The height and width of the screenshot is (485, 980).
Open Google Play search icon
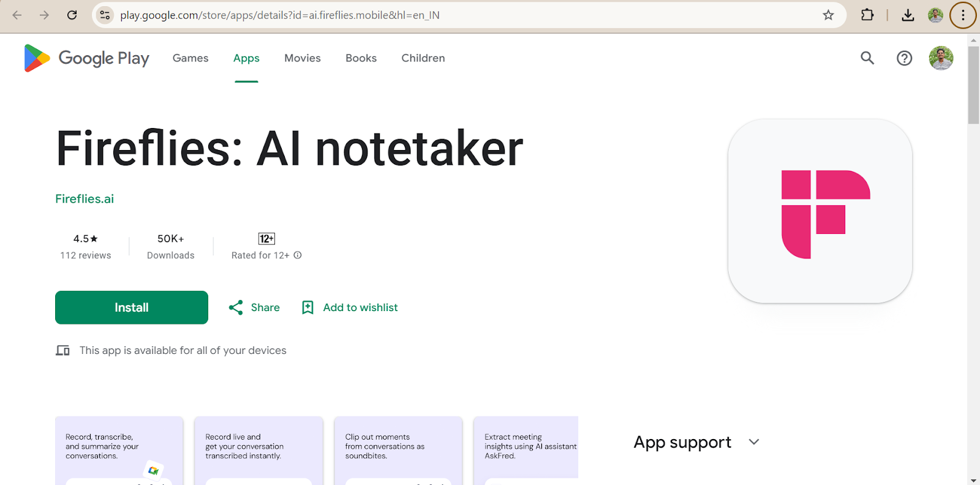(867, 58)
